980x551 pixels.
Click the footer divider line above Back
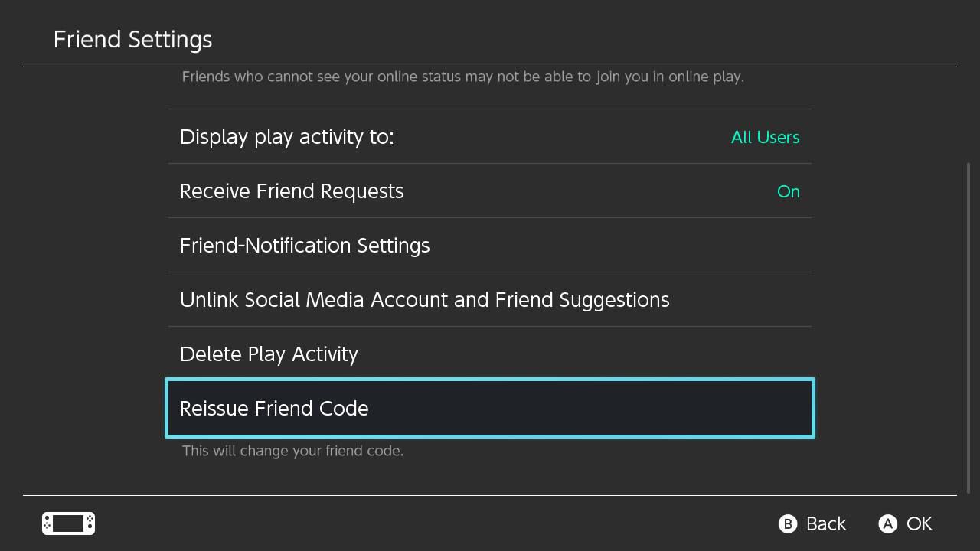coord(490,496)
